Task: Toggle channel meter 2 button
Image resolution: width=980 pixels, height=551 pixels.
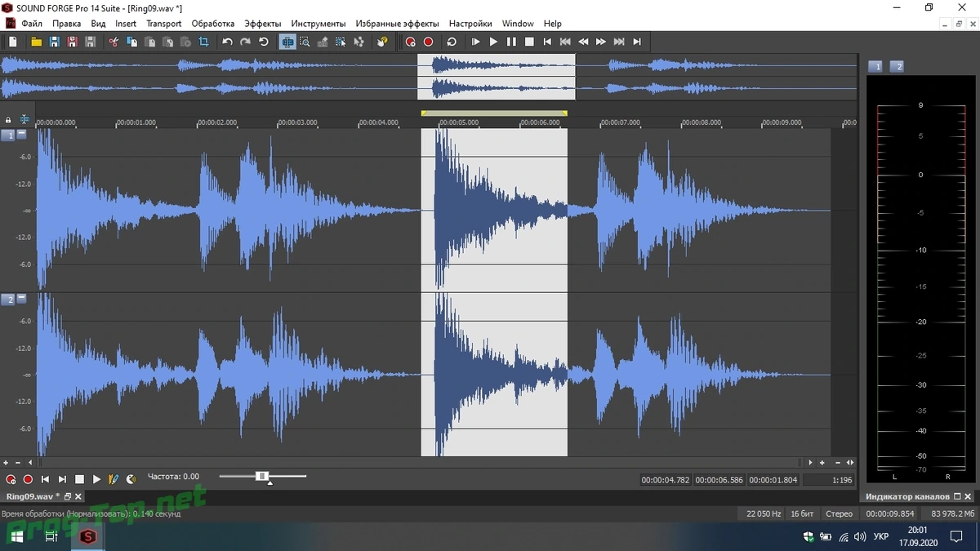Action: click(x=896, y=66)
